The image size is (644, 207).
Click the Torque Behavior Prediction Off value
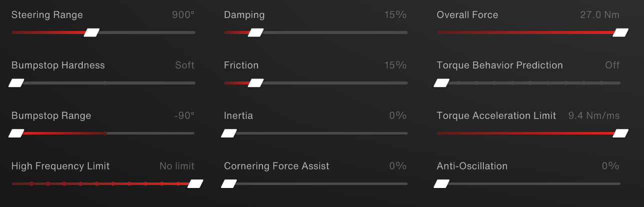coord(612,65)
